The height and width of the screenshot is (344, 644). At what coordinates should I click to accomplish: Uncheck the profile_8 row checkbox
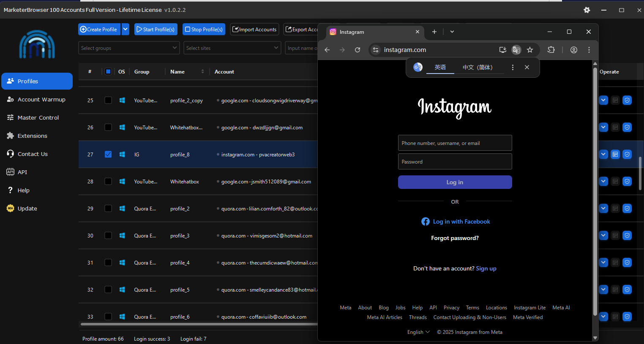(x=108, y=155)
